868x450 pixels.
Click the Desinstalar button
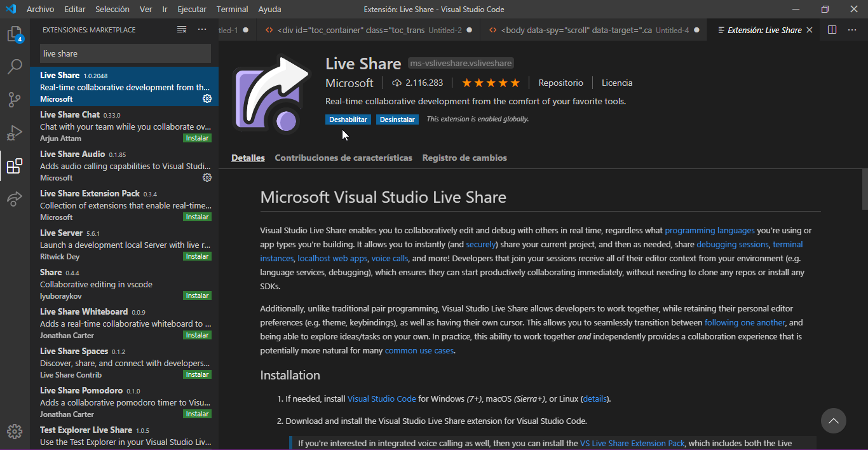[397, 119]
